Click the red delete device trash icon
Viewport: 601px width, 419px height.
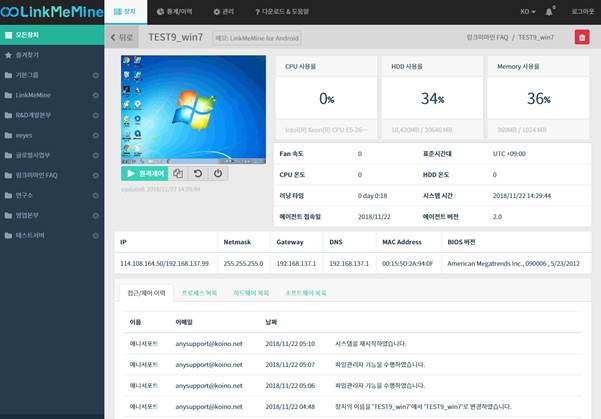tap(581, 37)
